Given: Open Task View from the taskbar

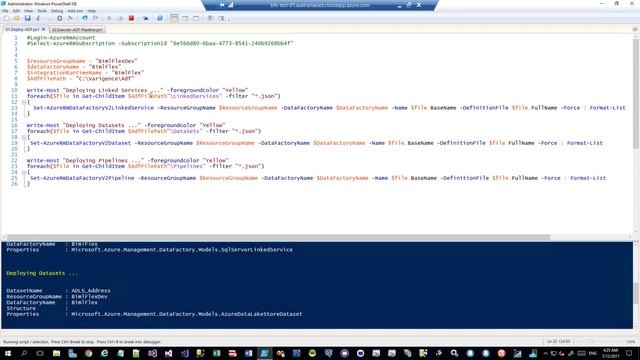Looking at the screenshot, I should coord(40,353).
